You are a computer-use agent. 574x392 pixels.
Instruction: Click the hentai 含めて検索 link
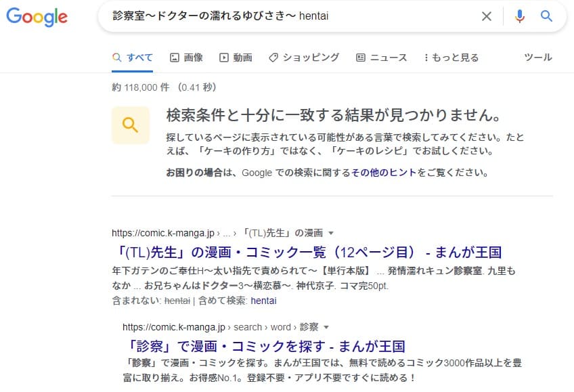click(x=263, y=301)
